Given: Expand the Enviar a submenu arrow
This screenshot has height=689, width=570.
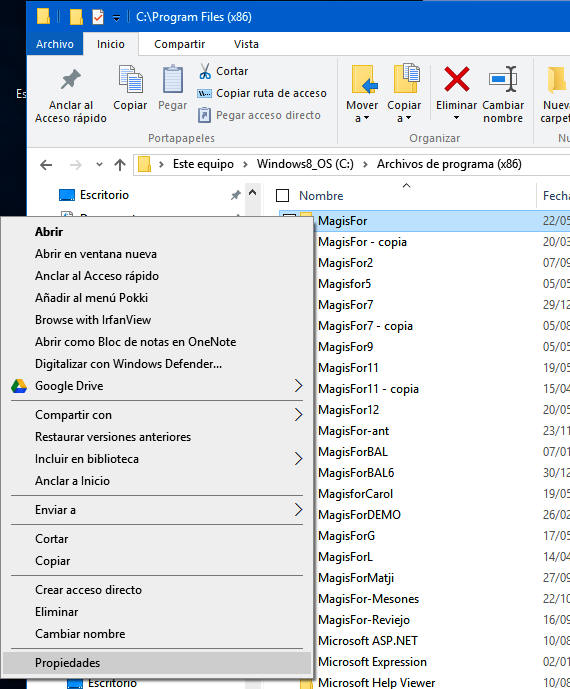Looking at the screenshot, I should (x=298, y=510).
